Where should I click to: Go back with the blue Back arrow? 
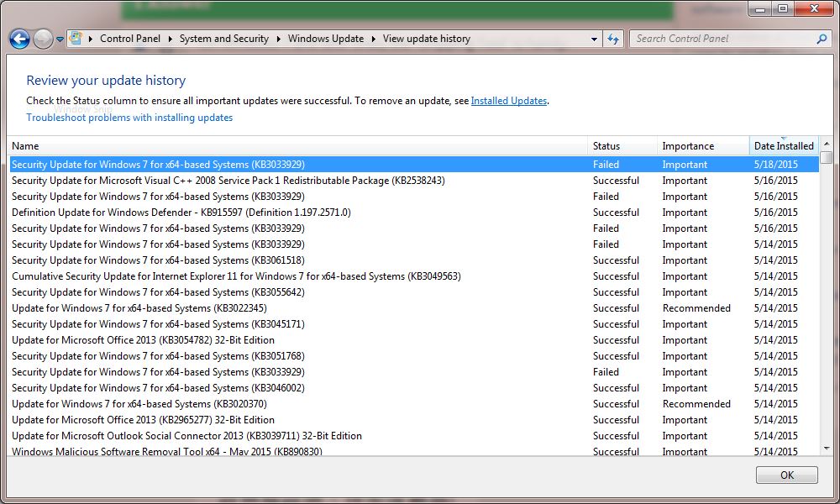pyautogui.click(x=20, y=39)
